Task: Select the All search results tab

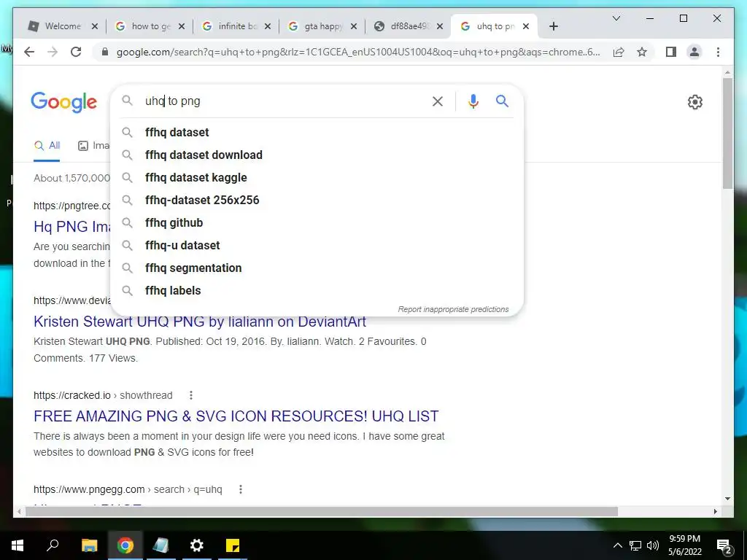Action: 47,146
